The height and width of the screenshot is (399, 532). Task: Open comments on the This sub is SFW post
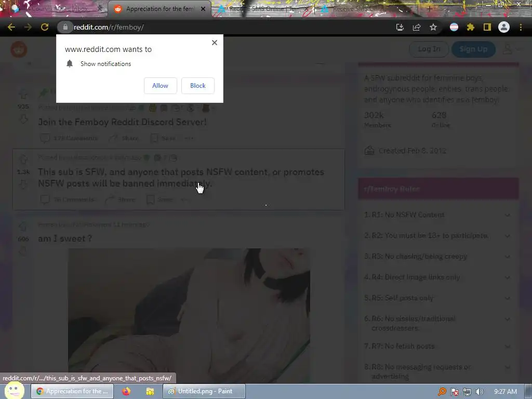tap(67, 199)
